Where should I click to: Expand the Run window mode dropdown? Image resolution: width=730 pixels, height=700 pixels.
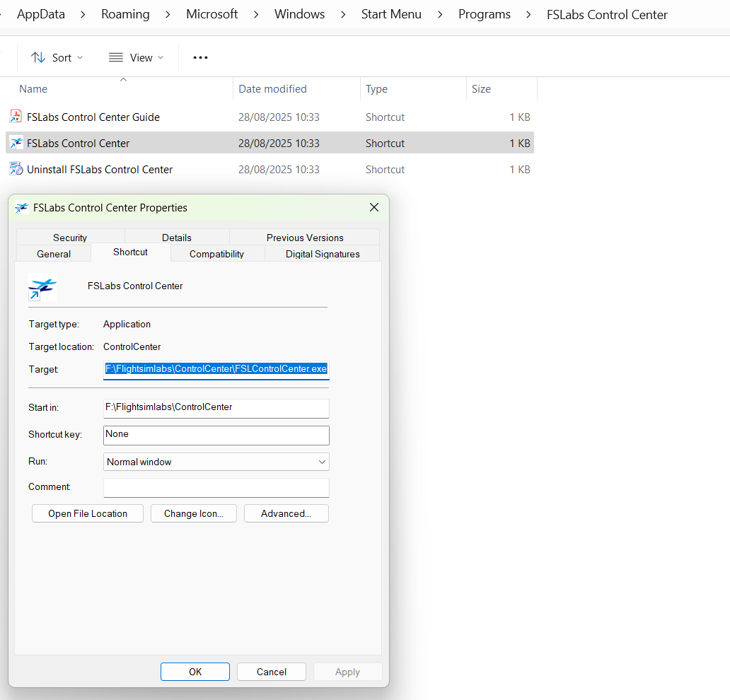click(322, 462)
